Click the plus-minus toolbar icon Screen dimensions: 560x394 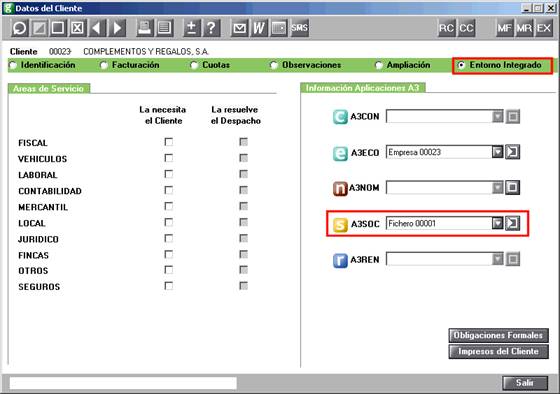pos(191,28)
